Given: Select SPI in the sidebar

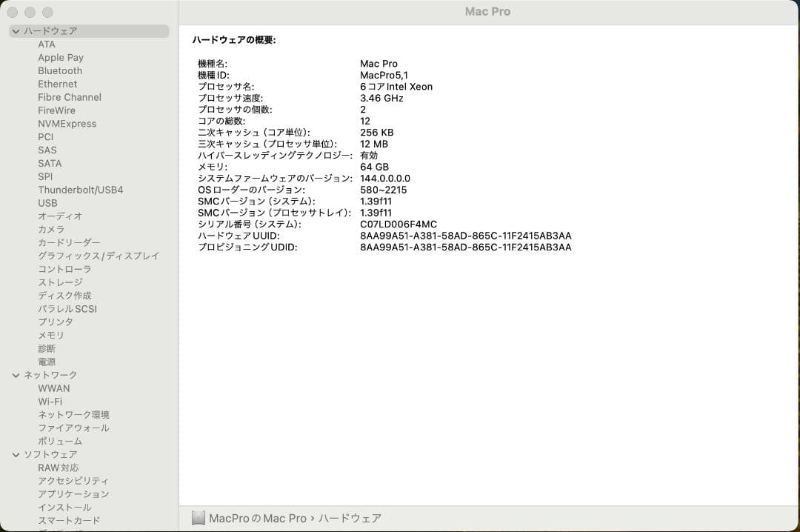Looking at the screenshot, I should pos(45,176).
